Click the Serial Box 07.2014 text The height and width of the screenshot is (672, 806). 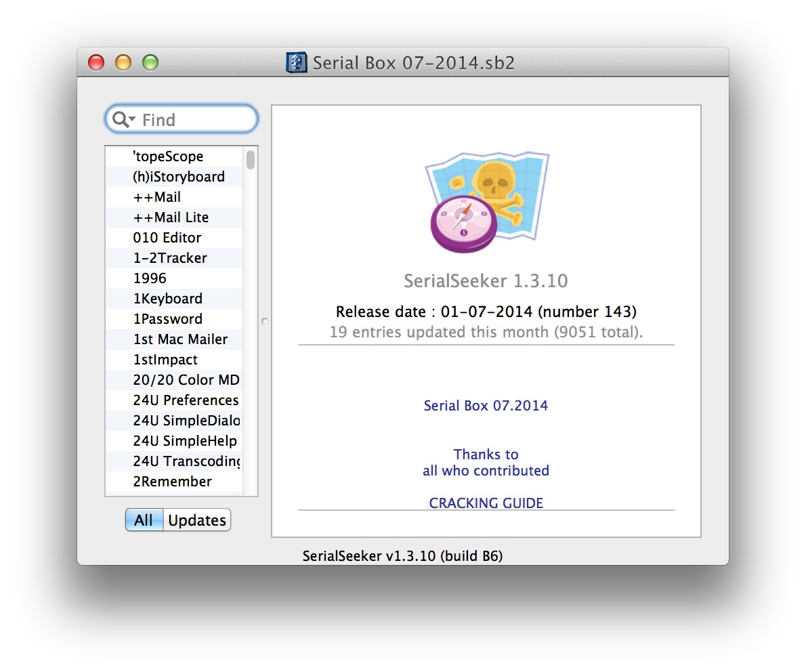pyautogui.click(x=486, y=406)
